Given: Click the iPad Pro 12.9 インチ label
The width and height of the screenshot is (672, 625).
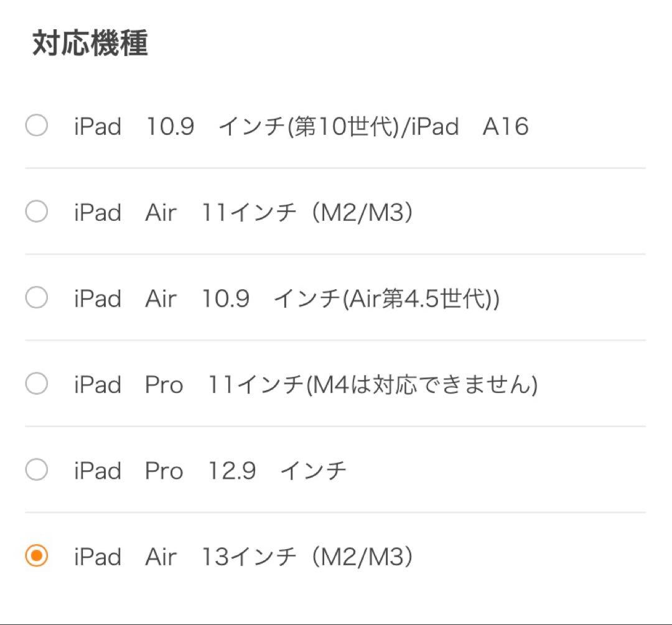Looking at the screenshot, I should tap(208, 471).
